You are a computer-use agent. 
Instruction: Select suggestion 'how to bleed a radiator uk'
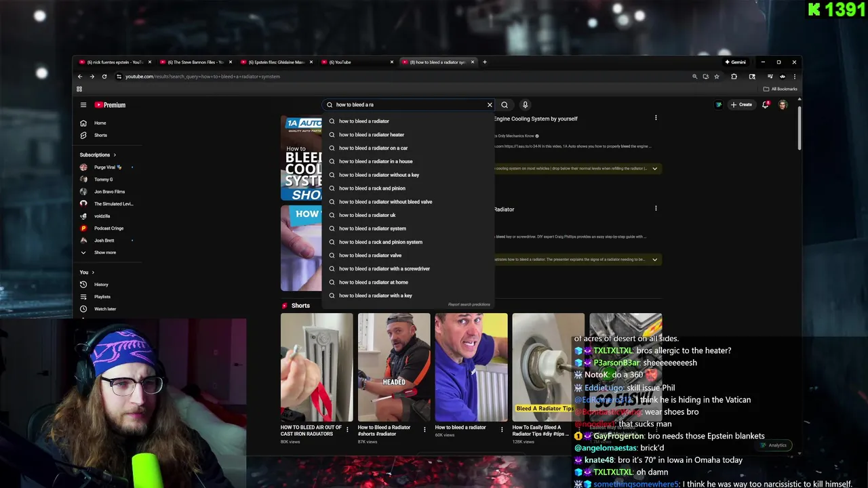coord(409,216)
